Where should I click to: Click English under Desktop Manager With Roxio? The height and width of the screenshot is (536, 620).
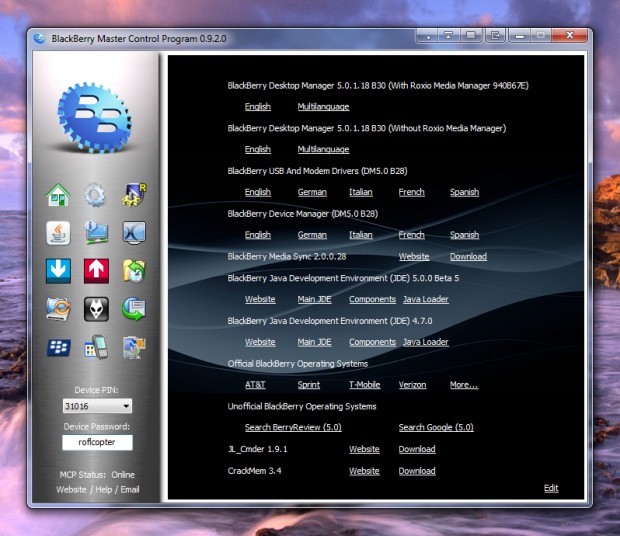point(258,107)
